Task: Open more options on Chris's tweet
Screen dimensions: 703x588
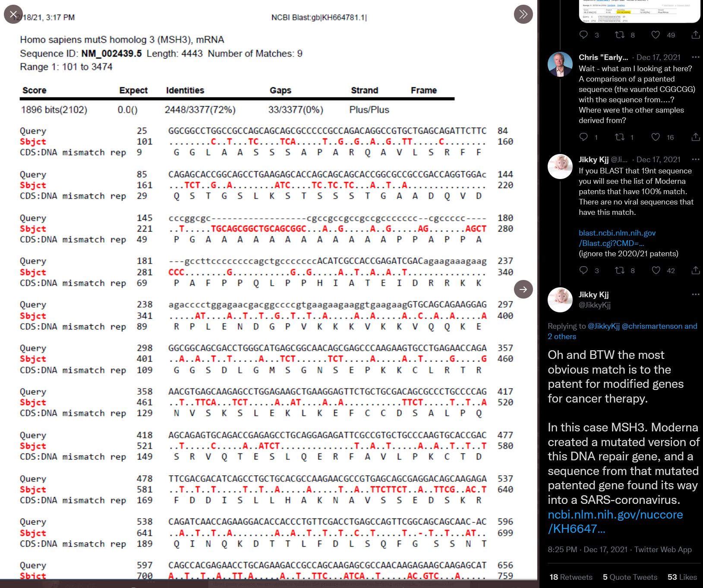Action: tap(696, 57)
